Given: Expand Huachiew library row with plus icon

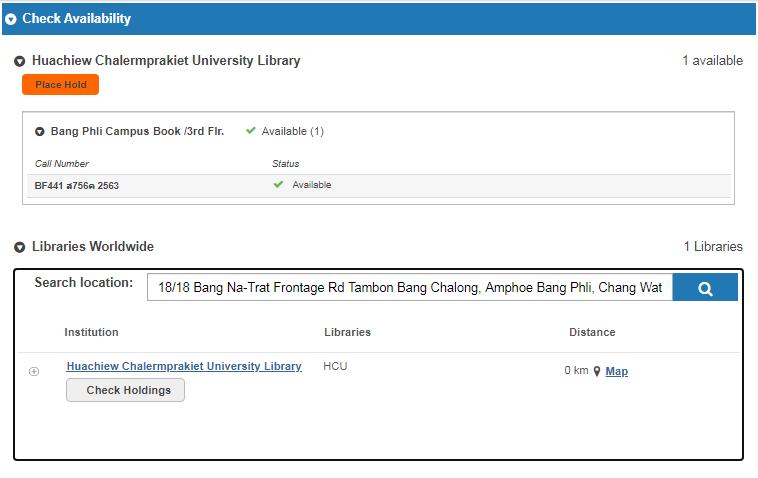Looking at the screenshot, I should click(x=34, y=371).
